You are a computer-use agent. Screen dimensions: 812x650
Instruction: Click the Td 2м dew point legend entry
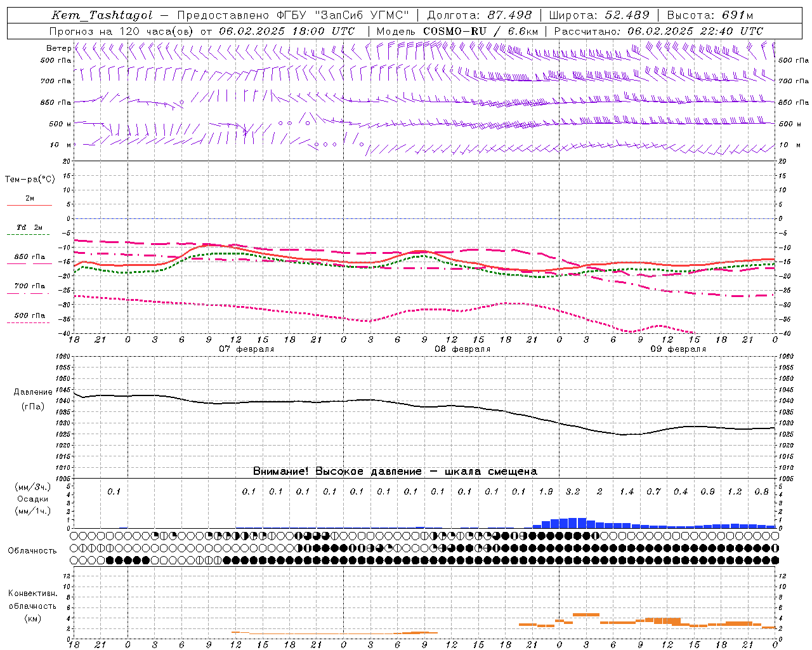pyautogui.click(x=30, y=227)
